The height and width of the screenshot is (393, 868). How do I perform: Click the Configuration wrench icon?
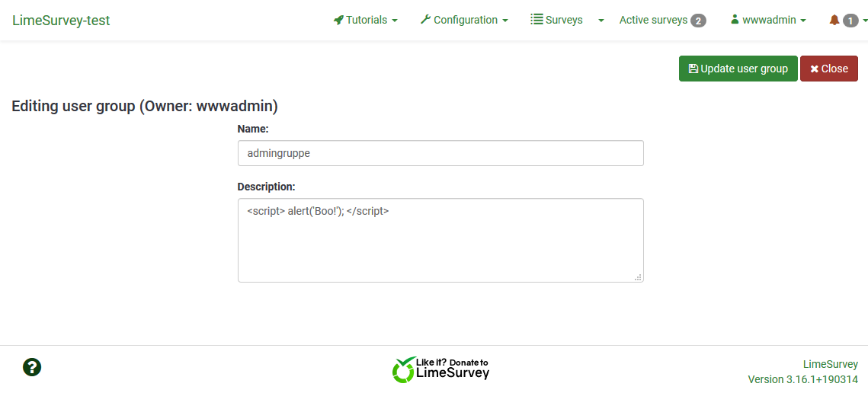coord(425,20)
